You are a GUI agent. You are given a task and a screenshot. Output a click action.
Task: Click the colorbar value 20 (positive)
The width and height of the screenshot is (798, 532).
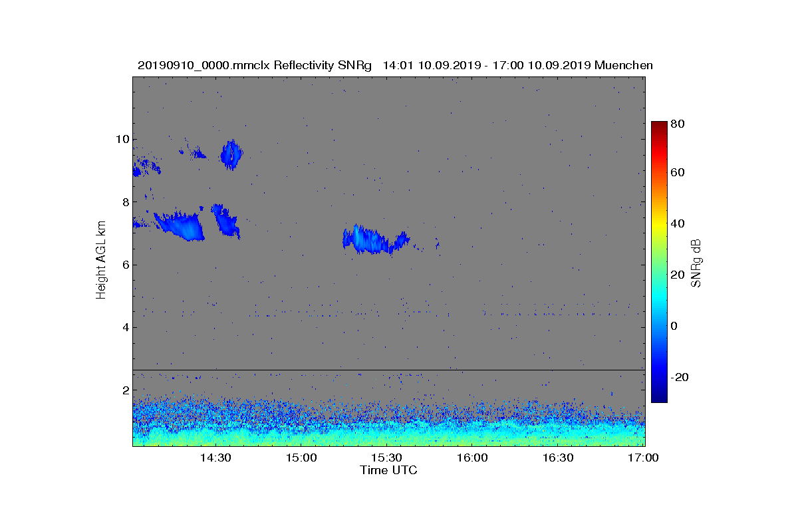coord(678,275)
